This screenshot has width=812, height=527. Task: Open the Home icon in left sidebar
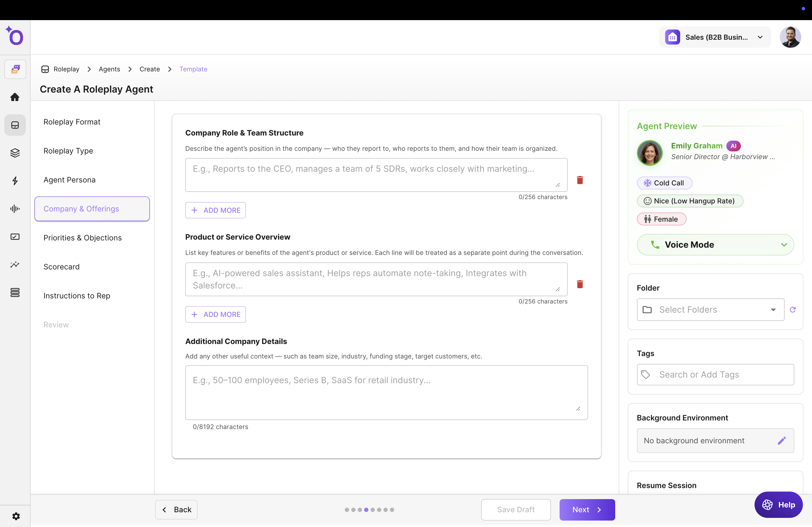(x=15, y=97)
